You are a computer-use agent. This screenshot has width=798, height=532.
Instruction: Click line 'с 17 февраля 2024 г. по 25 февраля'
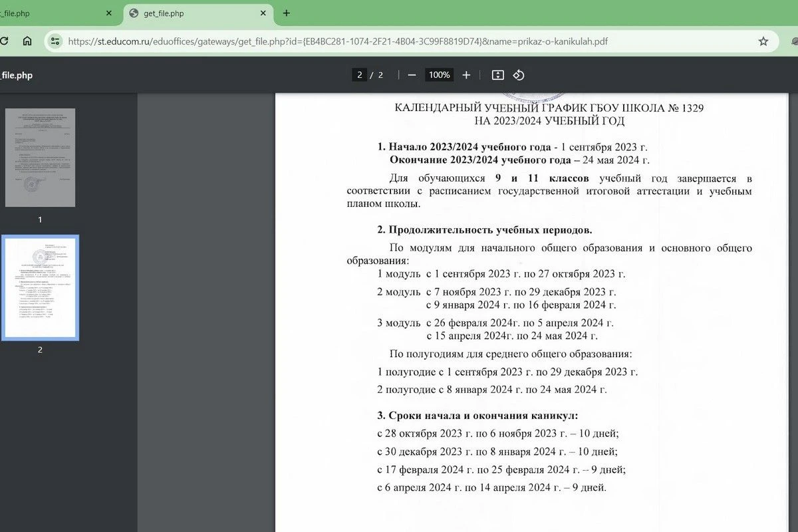click(501, 469)
